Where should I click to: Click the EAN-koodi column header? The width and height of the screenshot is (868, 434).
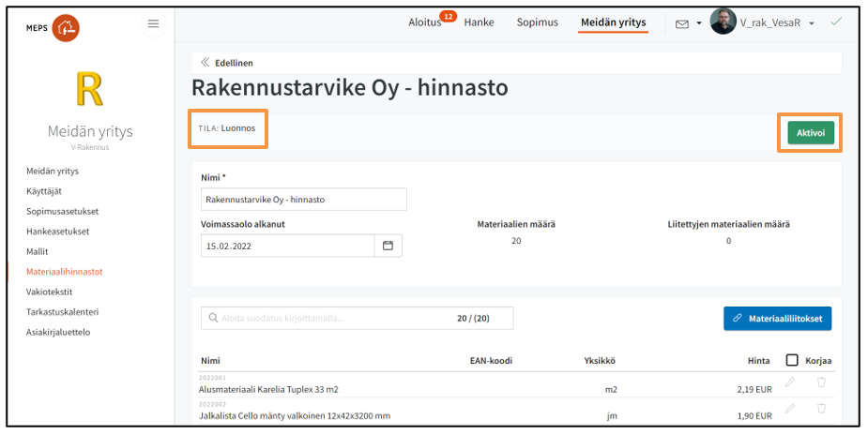click(491, 361)
